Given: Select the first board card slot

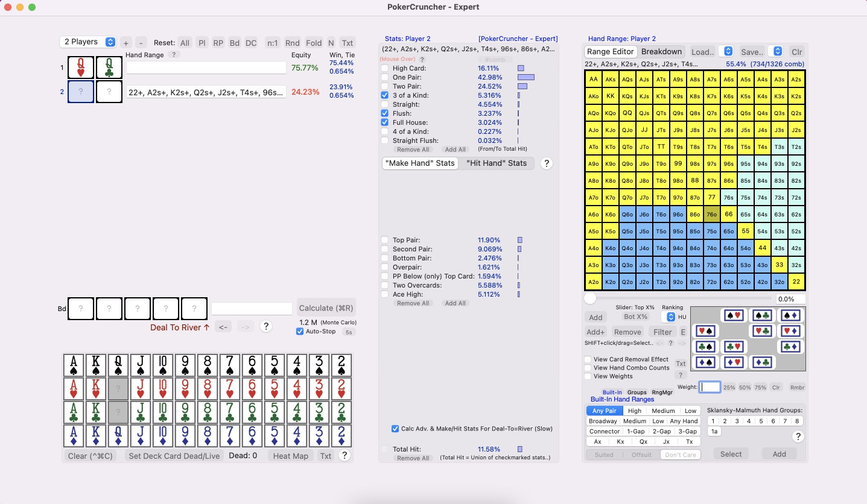Looking at the screenshot, I should click(x=81, y=309).
